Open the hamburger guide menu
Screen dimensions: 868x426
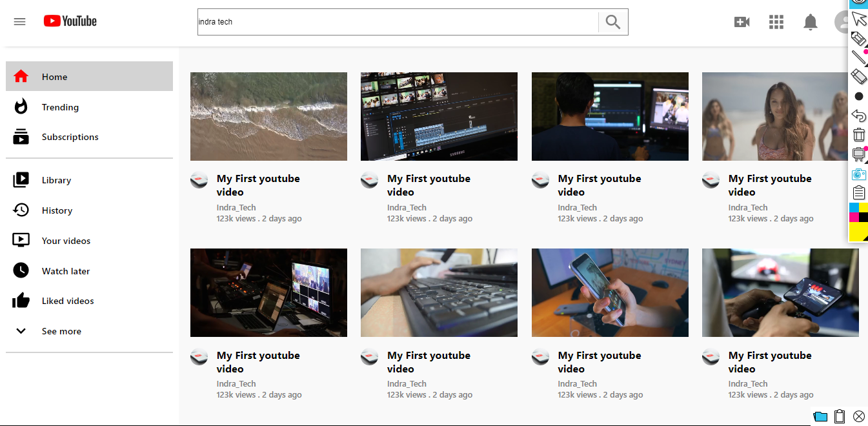[x=19, y=21]
